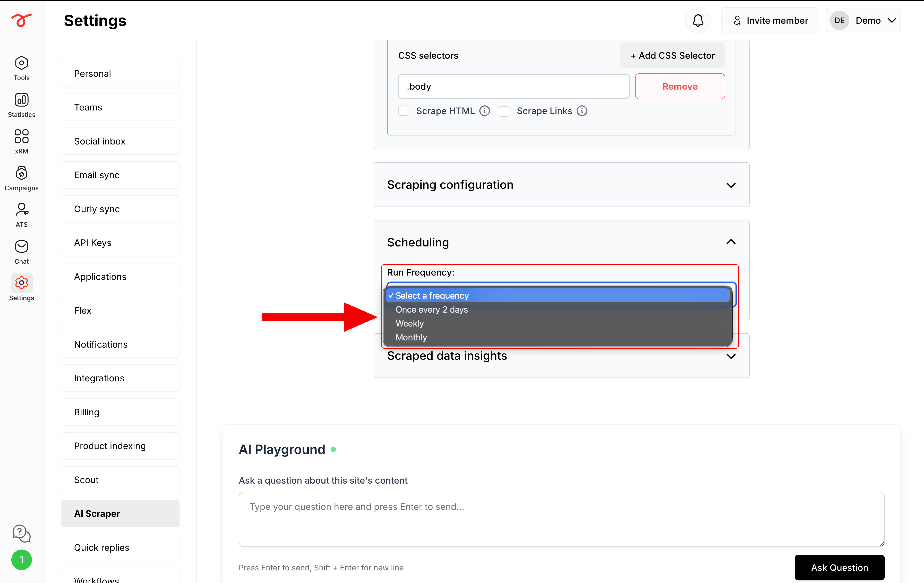Open the xRM grid icon
Screen dimensions: 924x583
pos(21,136)
